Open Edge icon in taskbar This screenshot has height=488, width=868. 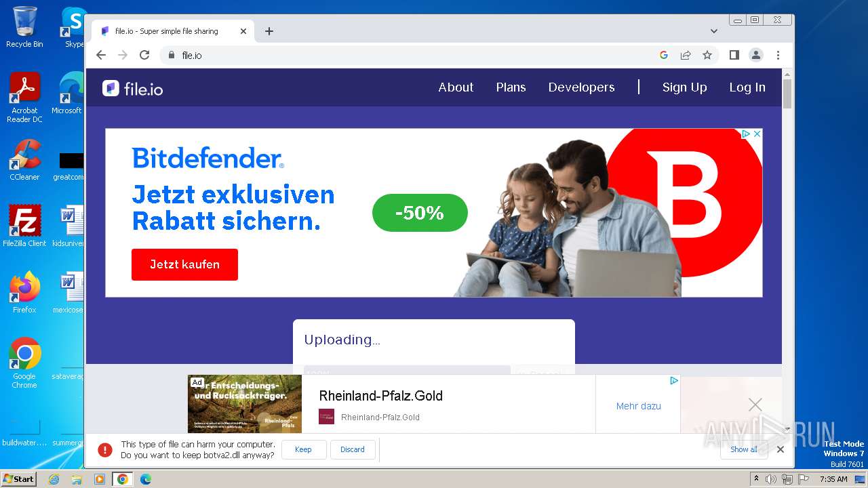(145, 479)
